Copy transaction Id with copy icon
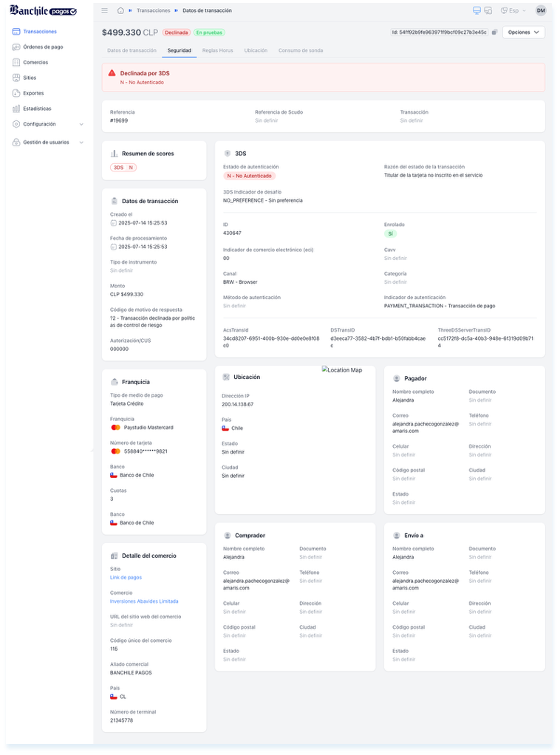 [x=494, y=33]
